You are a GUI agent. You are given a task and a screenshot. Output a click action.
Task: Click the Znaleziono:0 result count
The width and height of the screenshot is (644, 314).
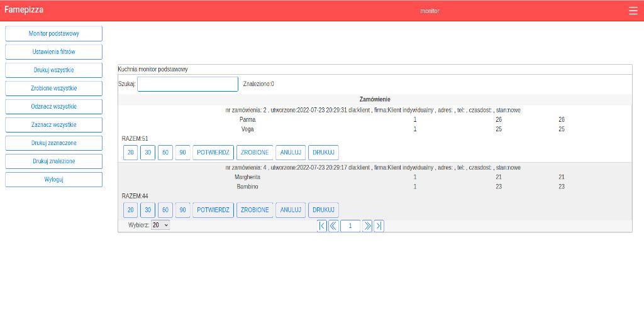[258, 84]
